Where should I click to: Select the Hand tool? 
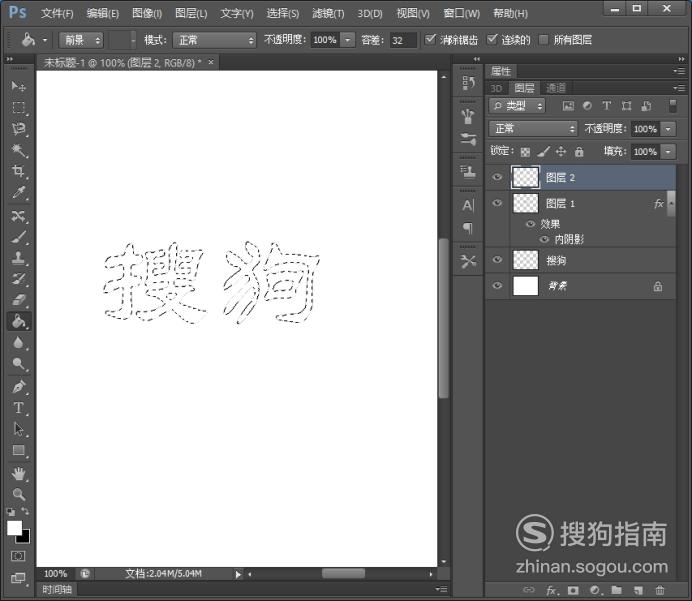(18, 473)
